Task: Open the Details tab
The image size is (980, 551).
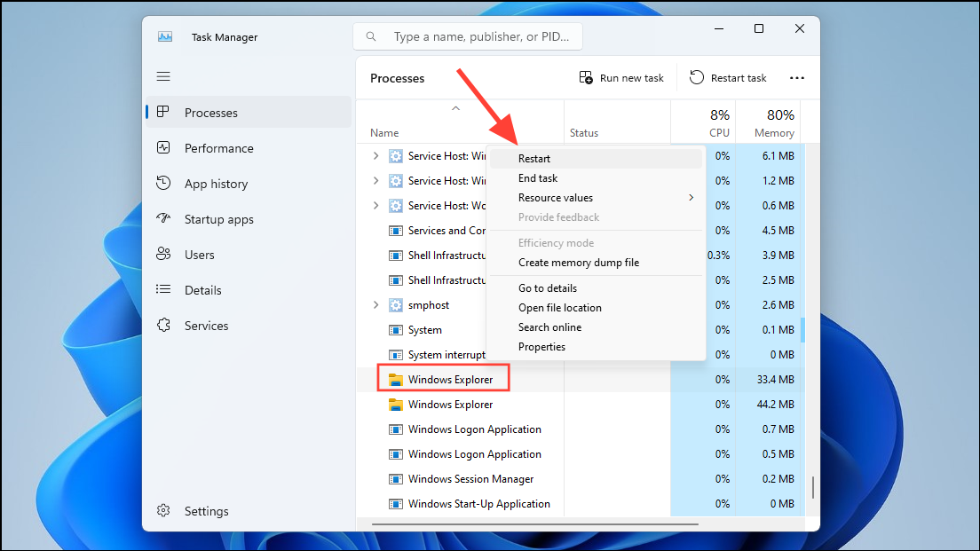Action: pos(249,290)
